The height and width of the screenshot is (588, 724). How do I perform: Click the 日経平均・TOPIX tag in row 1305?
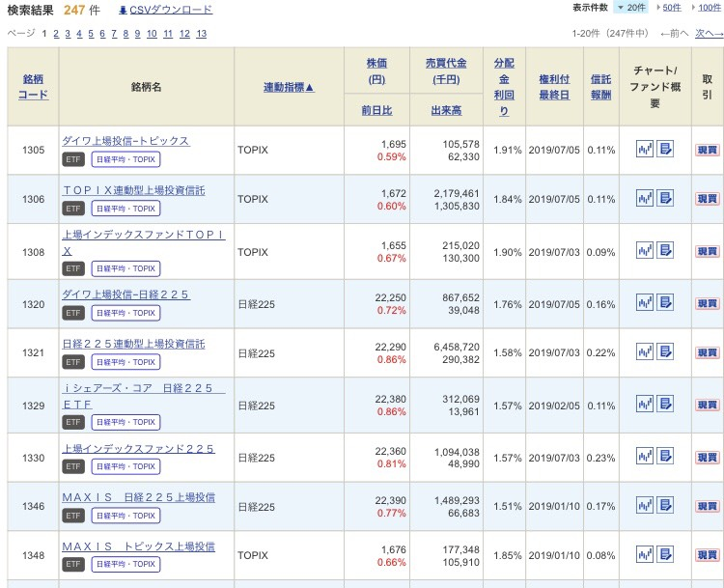point(126,159)
